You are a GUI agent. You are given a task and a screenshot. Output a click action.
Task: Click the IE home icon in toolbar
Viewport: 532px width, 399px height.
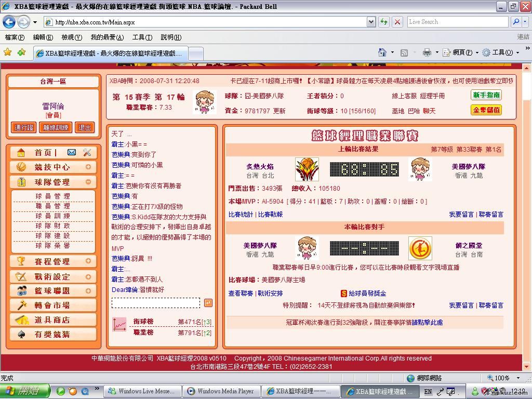[382, 52]
